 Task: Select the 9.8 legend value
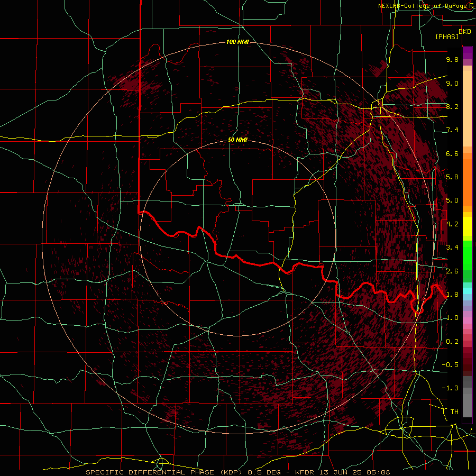[452, 59]
